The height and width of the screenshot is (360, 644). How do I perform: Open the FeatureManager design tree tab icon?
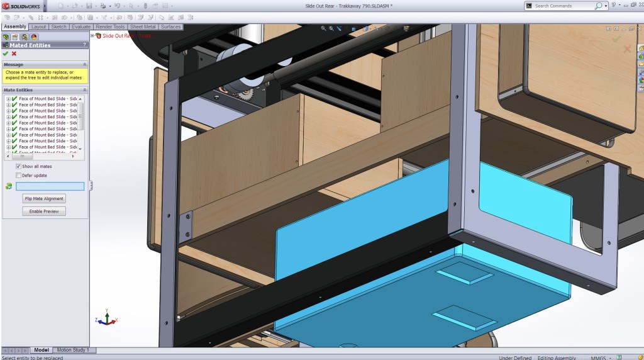[x=6, y=37]
